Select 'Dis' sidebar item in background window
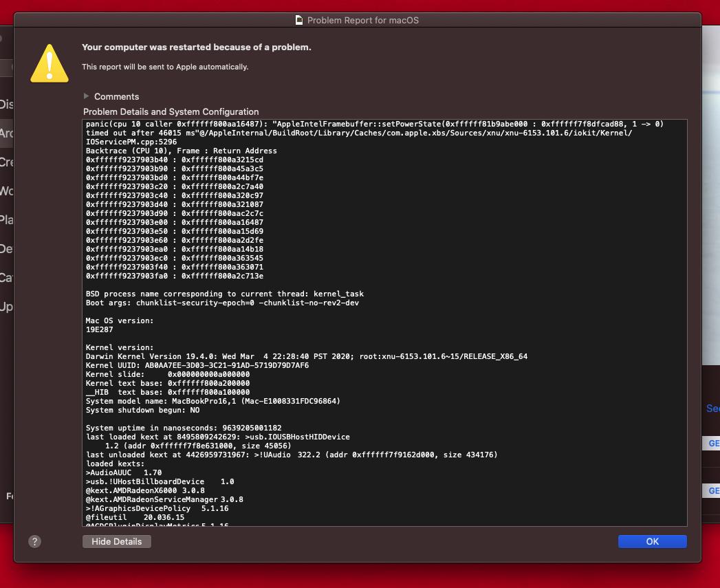This screenshot has height=588, width=720. point(6,105)
